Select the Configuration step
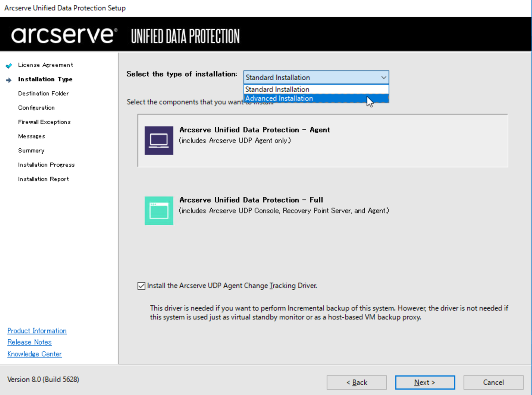 pyautogui.click(x=36, y=108)
